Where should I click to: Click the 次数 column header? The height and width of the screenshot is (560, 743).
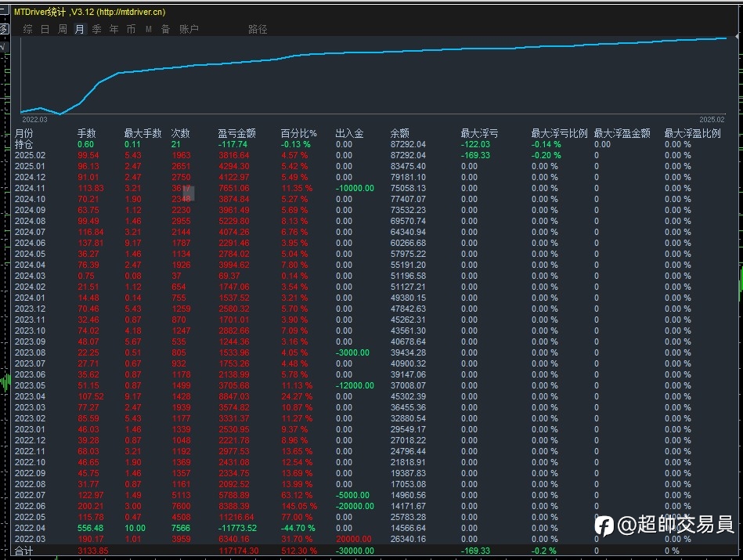(x=181, y=133)
